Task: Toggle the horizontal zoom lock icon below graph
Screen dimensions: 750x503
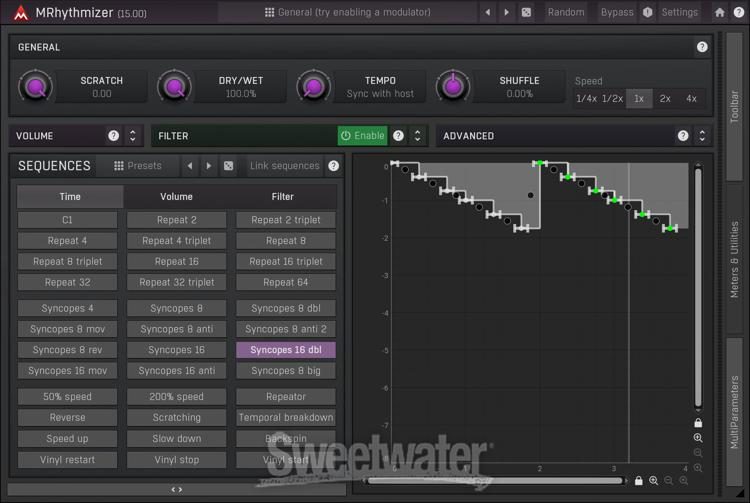Action: [x=639, y=481]
